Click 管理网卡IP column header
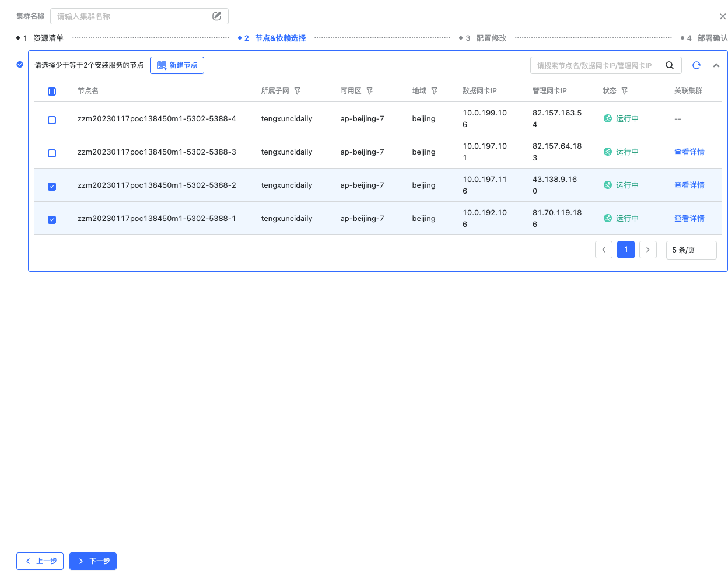728x571 pixels. tap(549, 91)
